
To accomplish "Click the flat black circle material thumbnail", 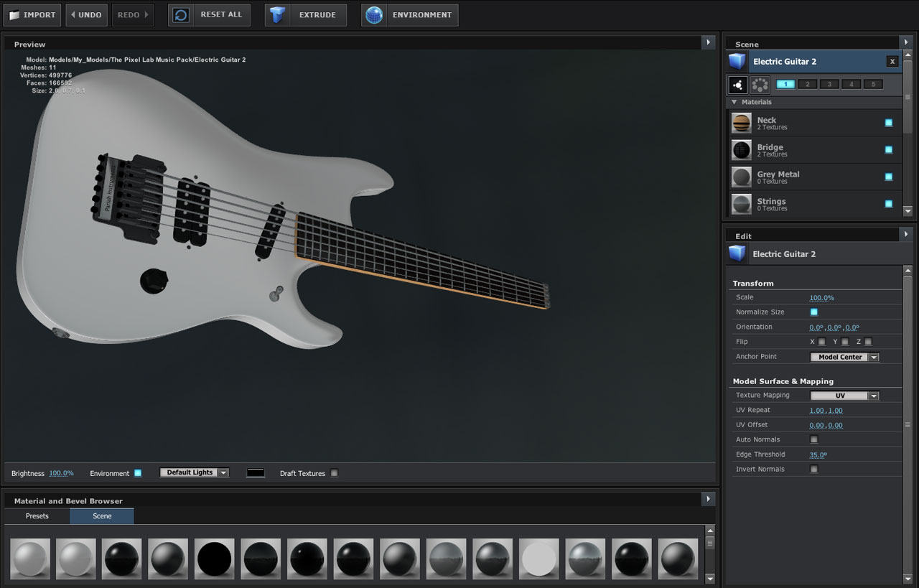I will [x=214, y=559].
